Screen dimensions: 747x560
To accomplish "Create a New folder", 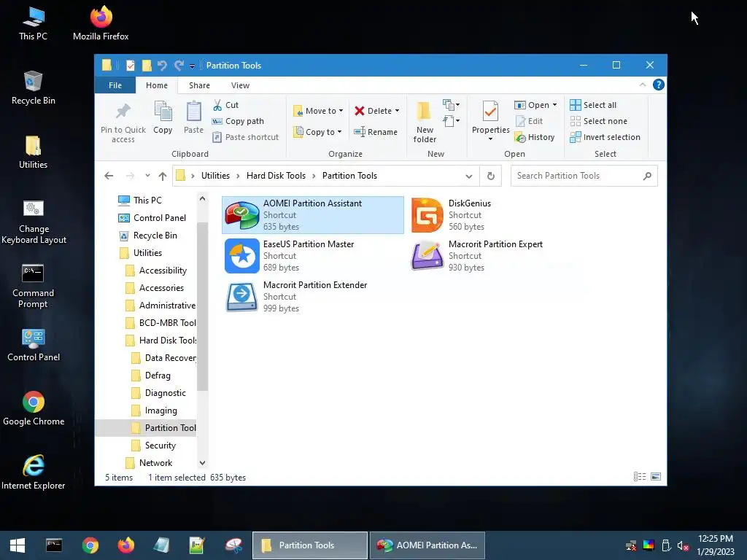I will coord(425,122).
